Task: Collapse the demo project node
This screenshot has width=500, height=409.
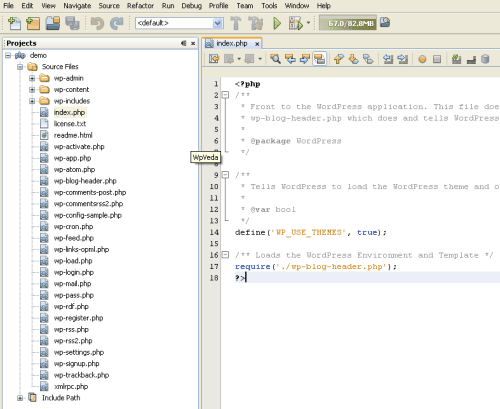Action: (x=8, y=55)
